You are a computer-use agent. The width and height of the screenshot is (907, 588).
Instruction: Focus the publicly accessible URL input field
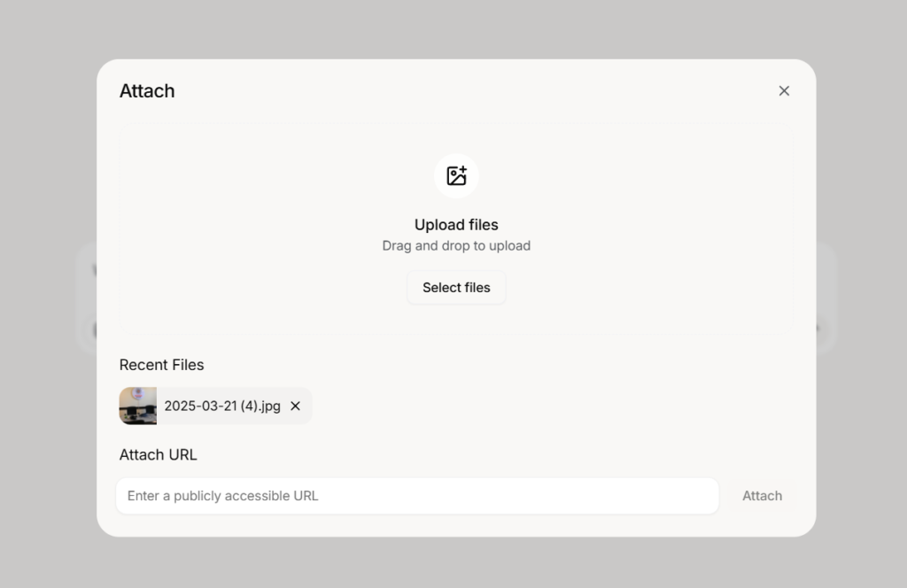[418, 496]
